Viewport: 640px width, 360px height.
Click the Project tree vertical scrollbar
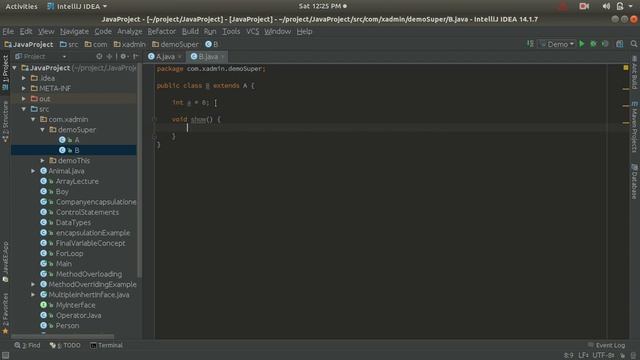click(x=140, y=171)
